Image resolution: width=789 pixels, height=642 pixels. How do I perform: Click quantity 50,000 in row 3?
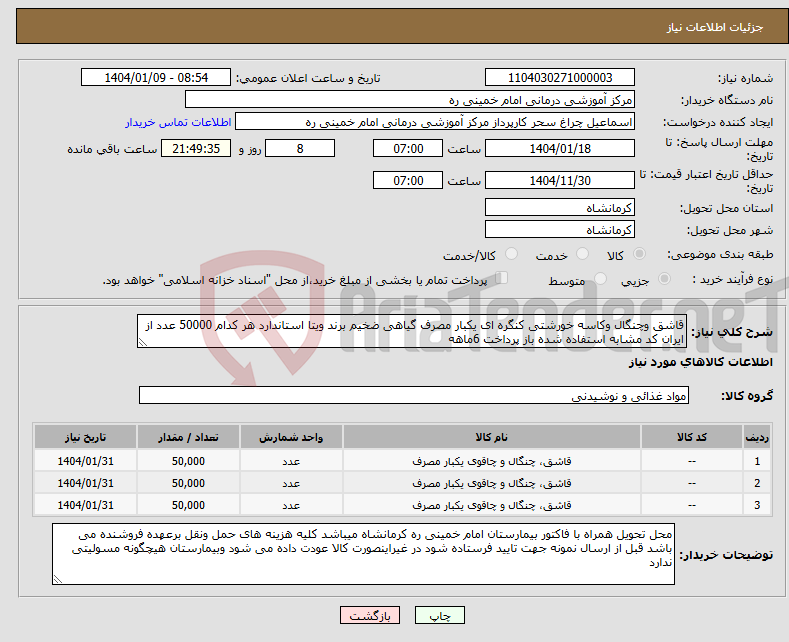188,505
